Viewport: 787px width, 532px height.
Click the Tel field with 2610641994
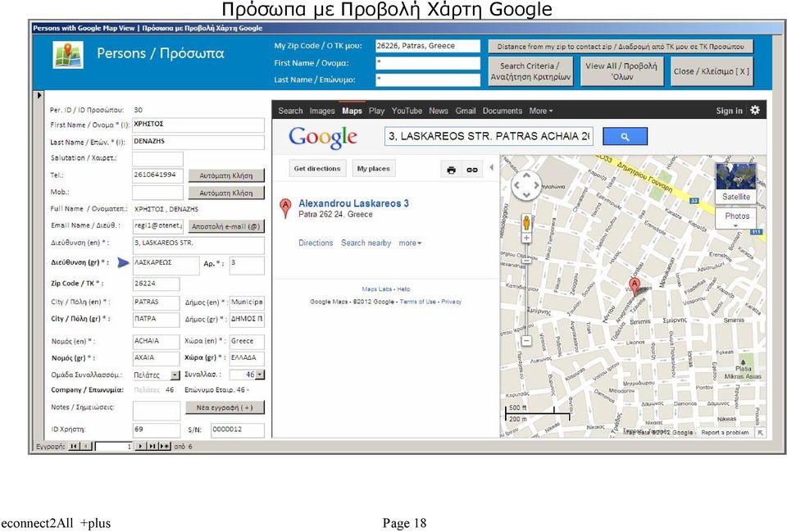pyautogui.click(x=157, y=175)
